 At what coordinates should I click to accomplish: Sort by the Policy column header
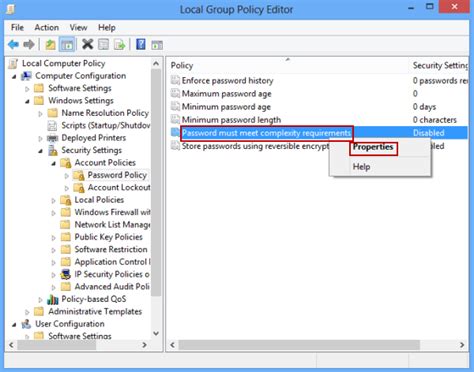coord(288,65)
